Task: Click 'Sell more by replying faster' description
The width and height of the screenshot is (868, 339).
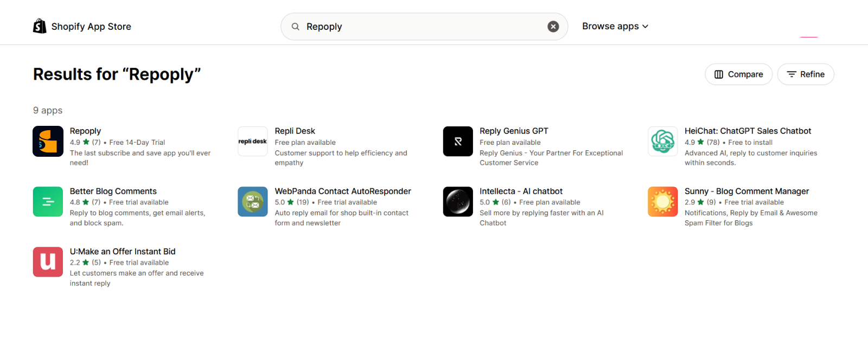Action: [541, 218]
